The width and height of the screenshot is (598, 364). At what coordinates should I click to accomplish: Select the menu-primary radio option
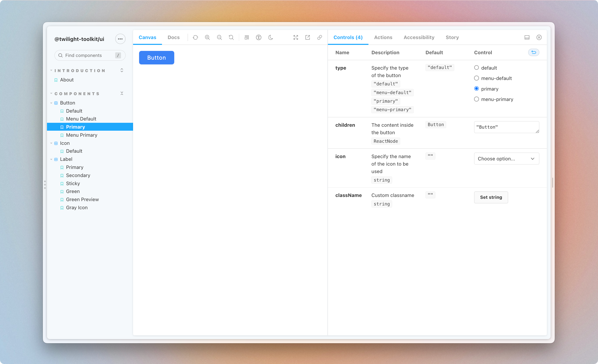(476, 99)
